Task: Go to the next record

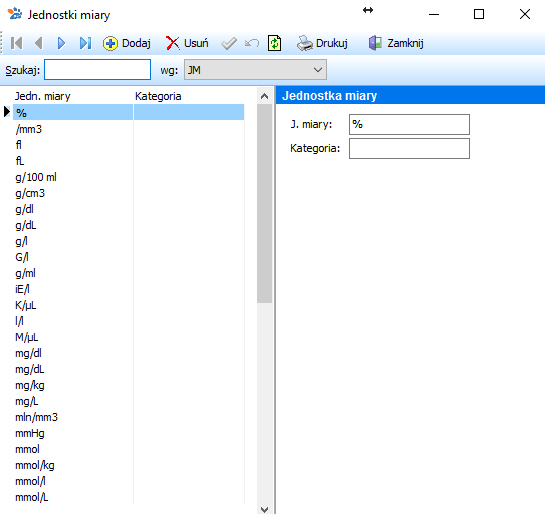Action: click(x=61, y=43)
